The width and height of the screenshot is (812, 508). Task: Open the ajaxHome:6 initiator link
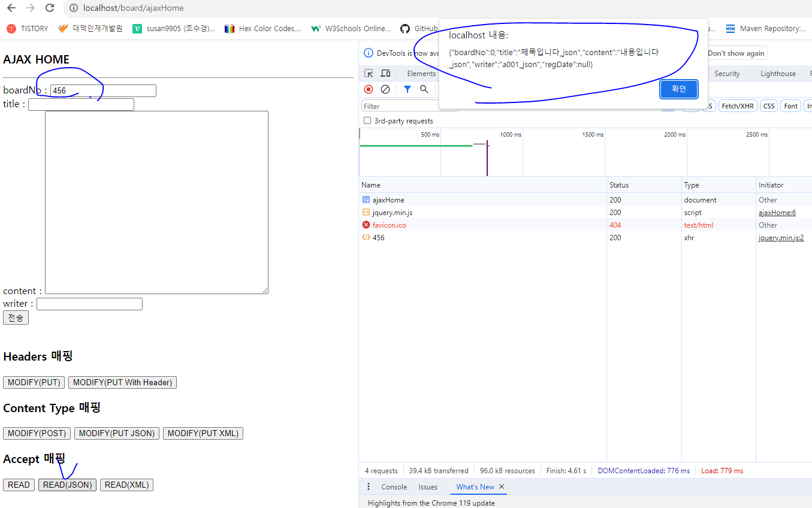777,213
